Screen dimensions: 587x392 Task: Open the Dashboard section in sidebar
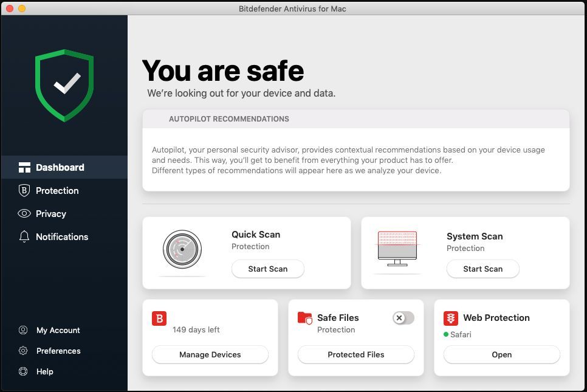60,167
